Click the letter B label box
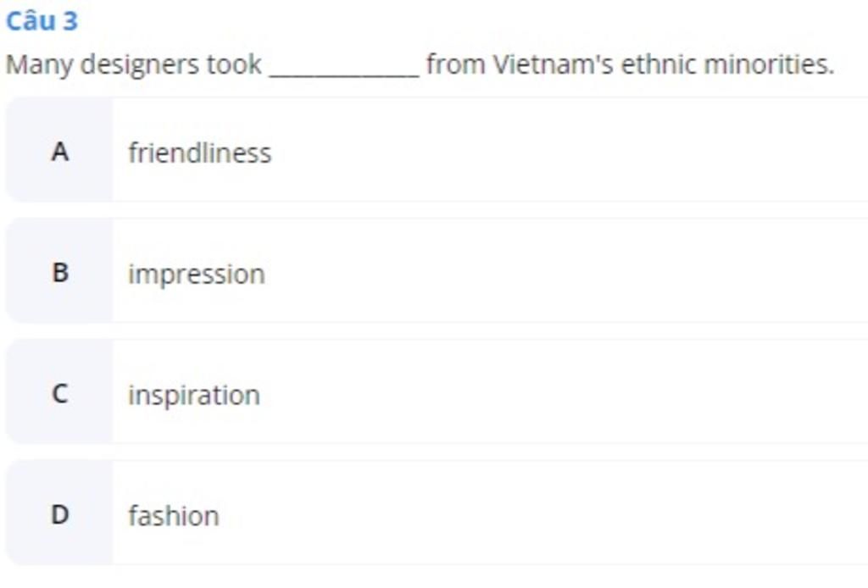The image size is (868, 588). click(x=59, y=272)
